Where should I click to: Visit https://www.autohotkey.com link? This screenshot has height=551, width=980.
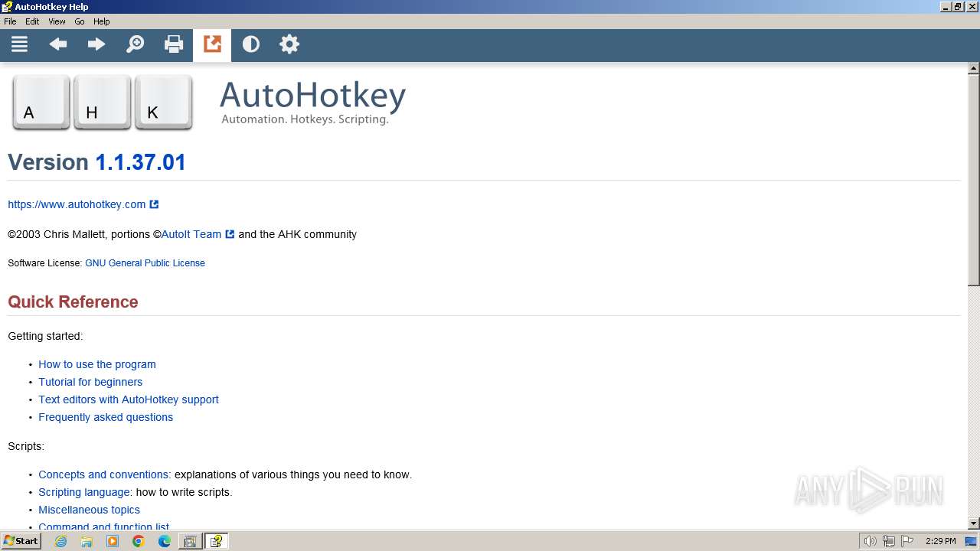[83, 204]
